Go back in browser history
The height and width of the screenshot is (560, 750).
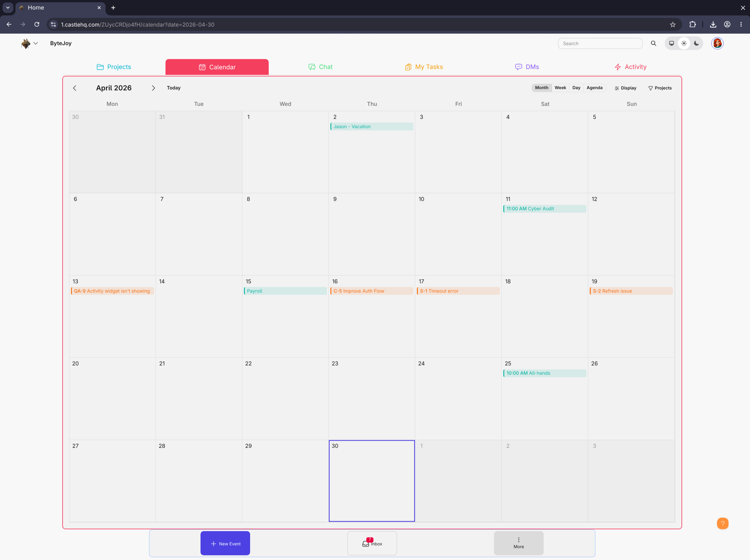click(9, 24)
